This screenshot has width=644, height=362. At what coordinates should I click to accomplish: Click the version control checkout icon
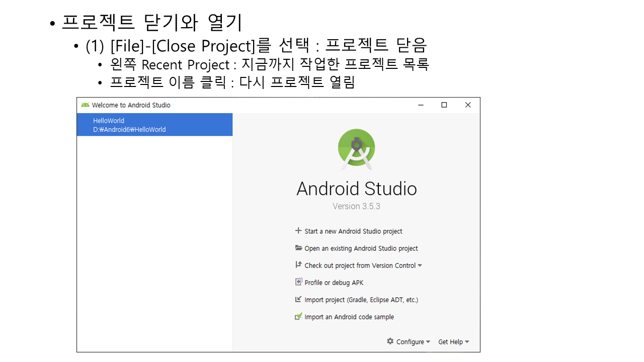[298, 265]
